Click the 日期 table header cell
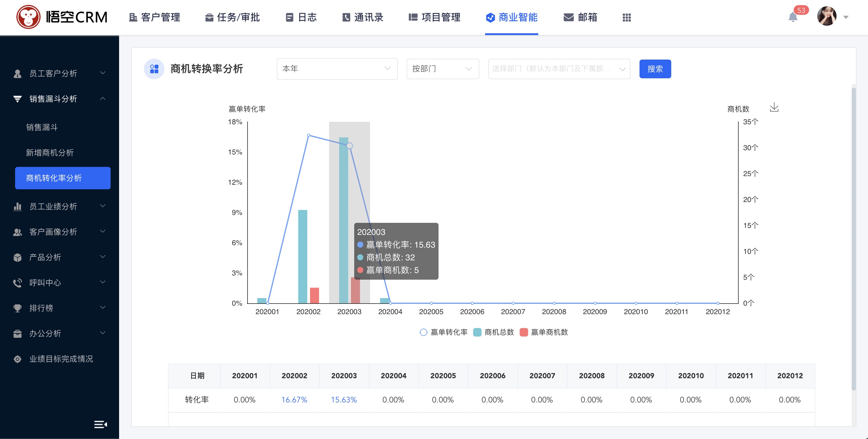 coord(194,376)
